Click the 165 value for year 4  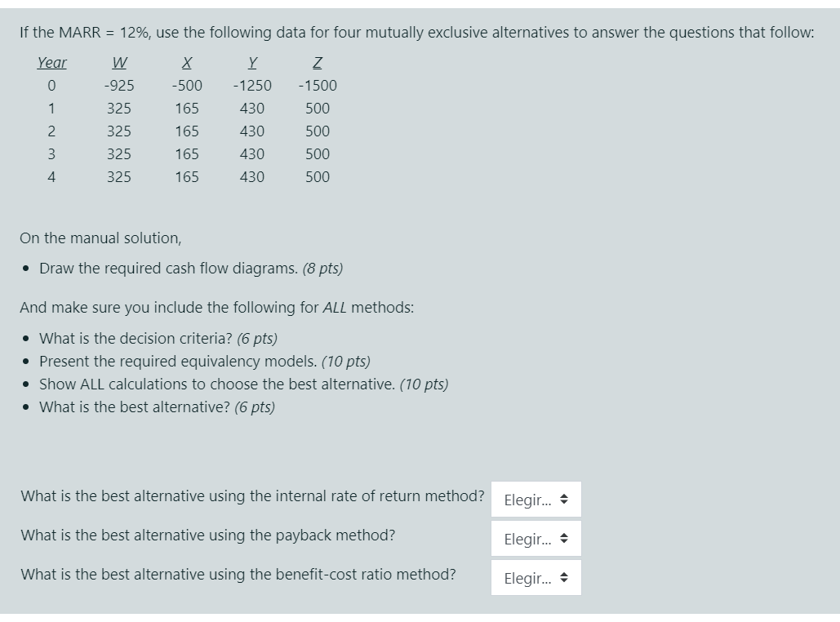[x=187, y=176]
